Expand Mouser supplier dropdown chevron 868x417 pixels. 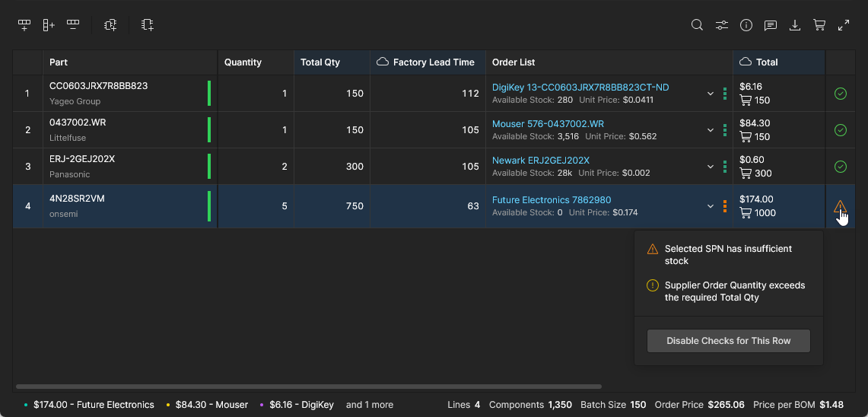711,130
